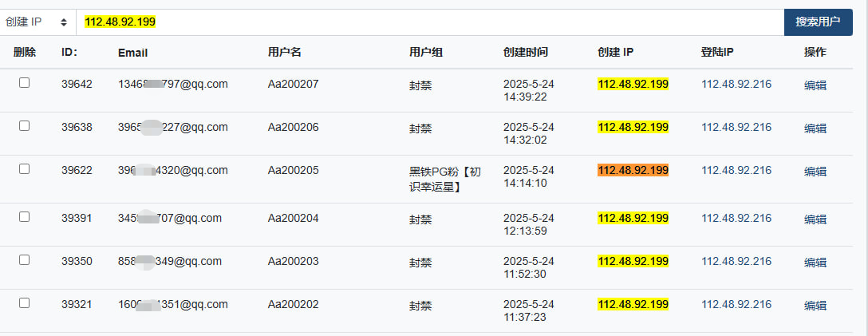Viewport: 868px width, 336px height.
Task: Click creation time 2025-5-24 12:13:59
Action: click(529, 224)
